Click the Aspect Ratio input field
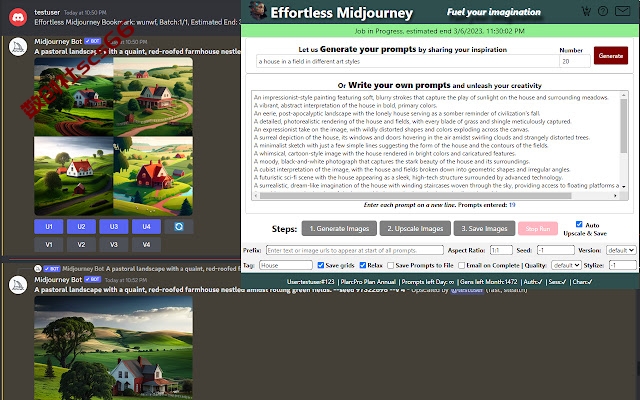Image resolution: width=640 pixels, height=400 pixels. 501,250
